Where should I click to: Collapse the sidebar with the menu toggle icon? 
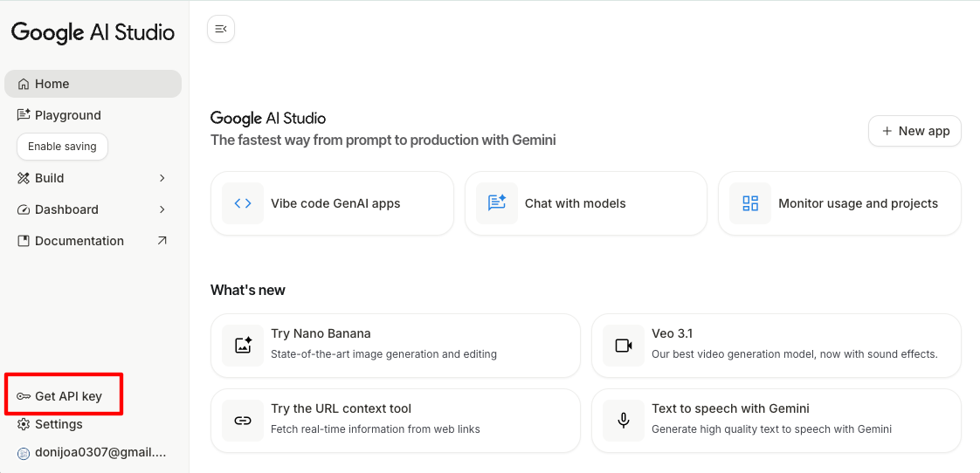point(221,29)
